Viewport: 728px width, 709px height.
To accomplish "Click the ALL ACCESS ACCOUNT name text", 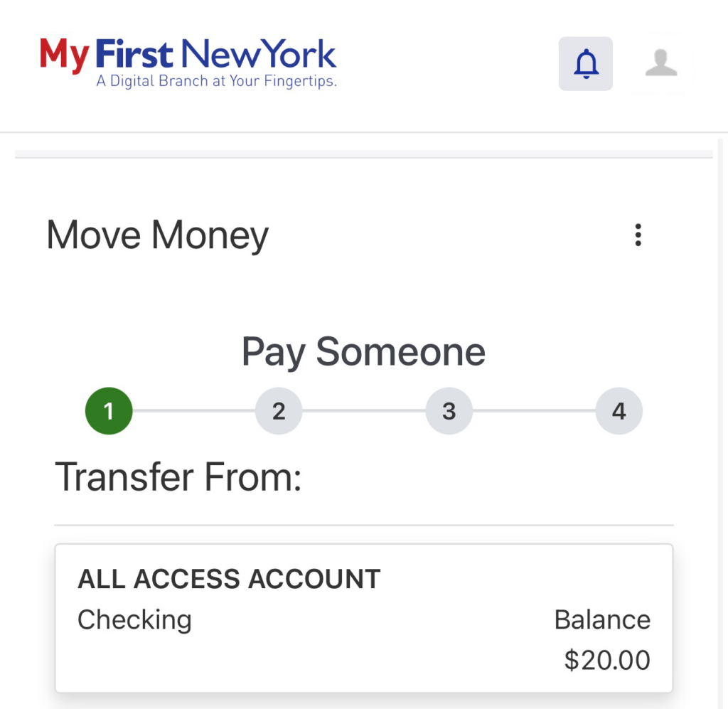I will pyautogui.click(x=229, y=579).
